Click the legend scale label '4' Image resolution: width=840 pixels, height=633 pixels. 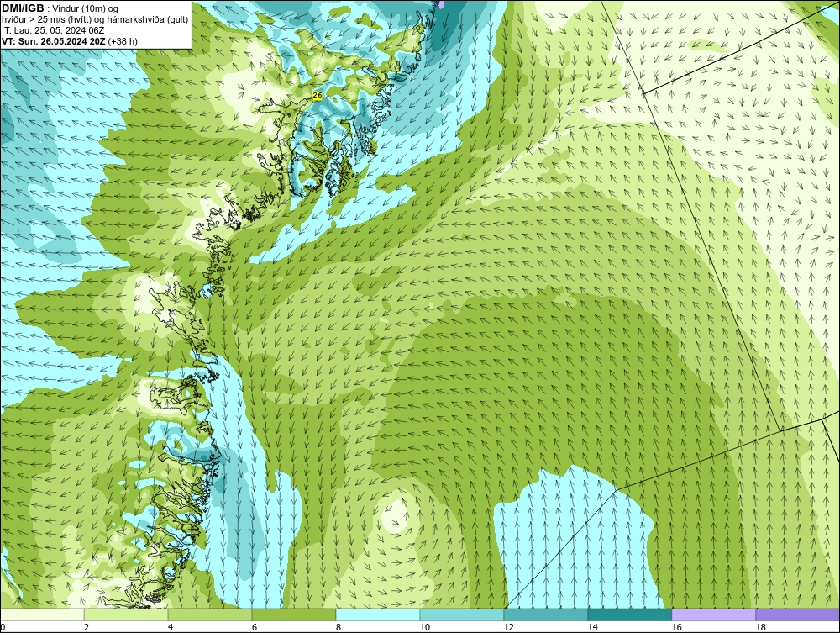click(171, 627)
